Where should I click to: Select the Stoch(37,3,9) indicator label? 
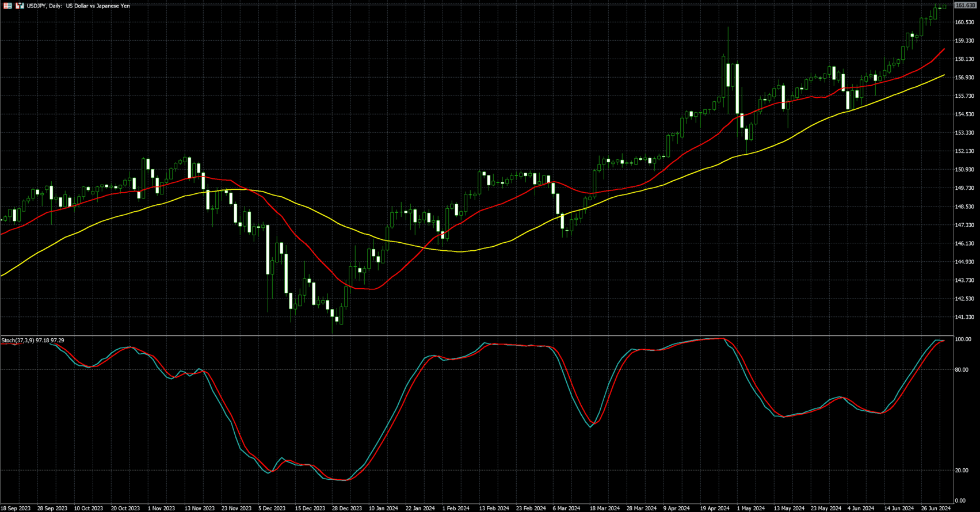tap(32, 341)
